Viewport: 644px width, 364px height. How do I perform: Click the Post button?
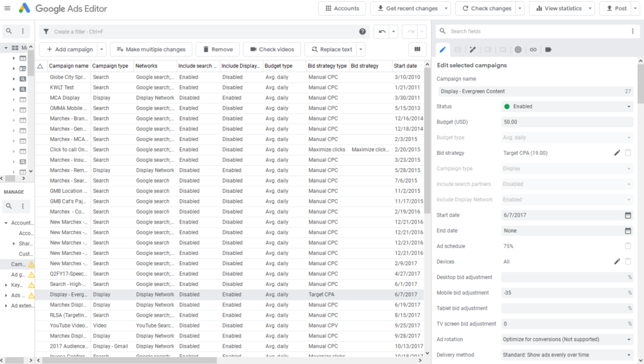pyautogui.click(x=616, y=8)
